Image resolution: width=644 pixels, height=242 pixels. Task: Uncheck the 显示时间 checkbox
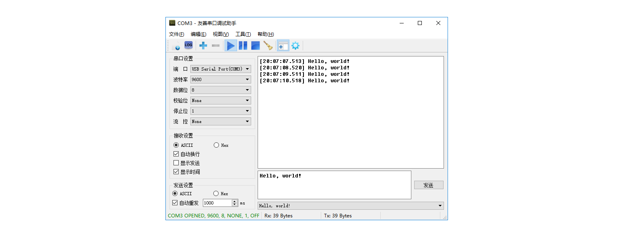coord(176,172)
